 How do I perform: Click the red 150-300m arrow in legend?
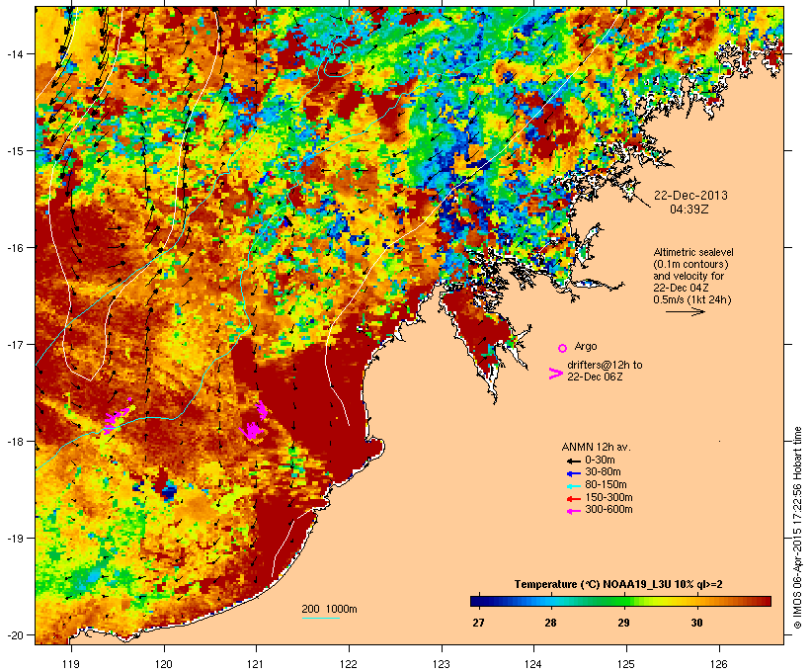point(573,499)
